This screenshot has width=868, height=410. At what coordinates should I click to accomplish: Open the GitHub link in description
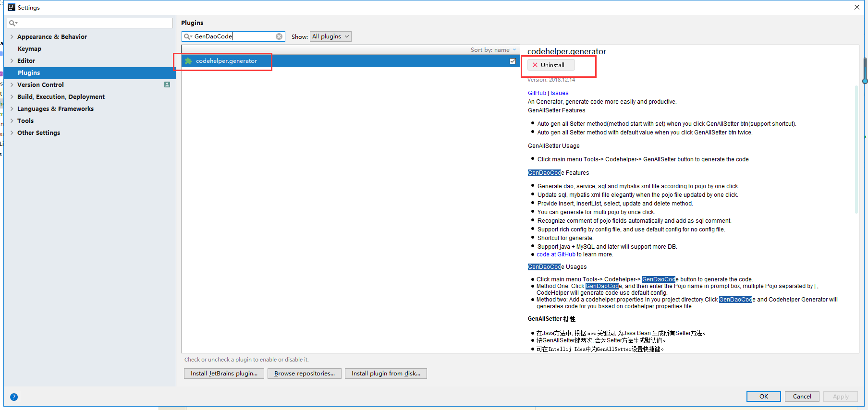click(537, 93)
